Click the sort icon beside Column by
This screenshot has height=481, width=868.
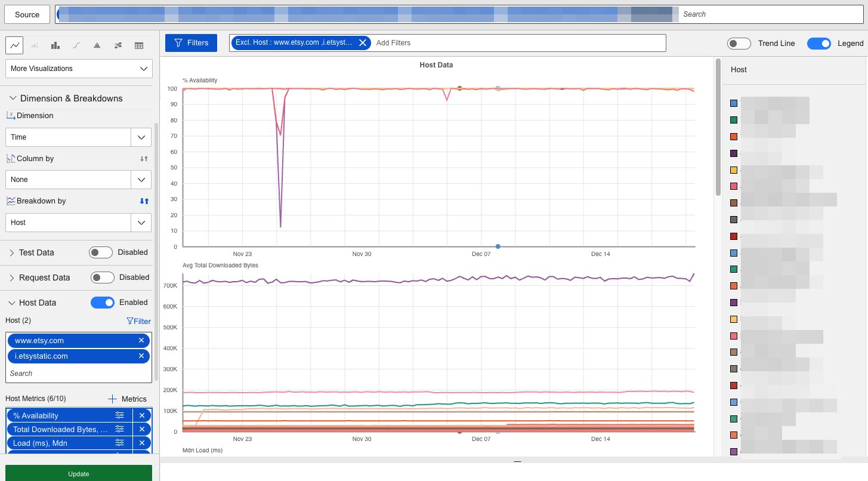pos(143,158)
